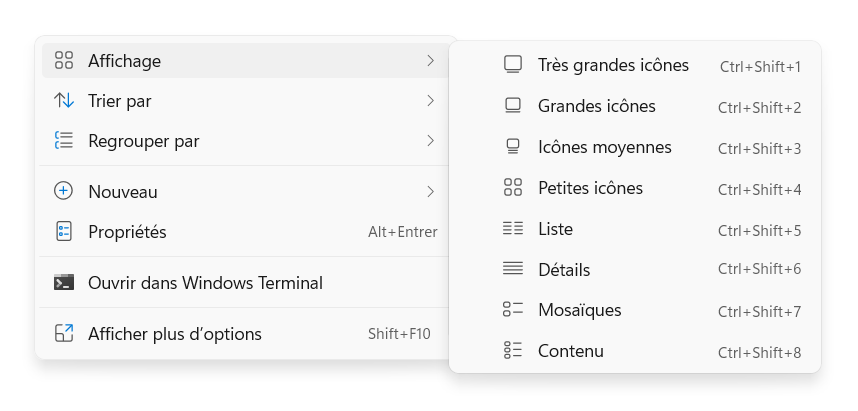Screen dimensions: 858x411
Task: Click the Nouveau plus-circle icon
Action: tap(63, 192)
